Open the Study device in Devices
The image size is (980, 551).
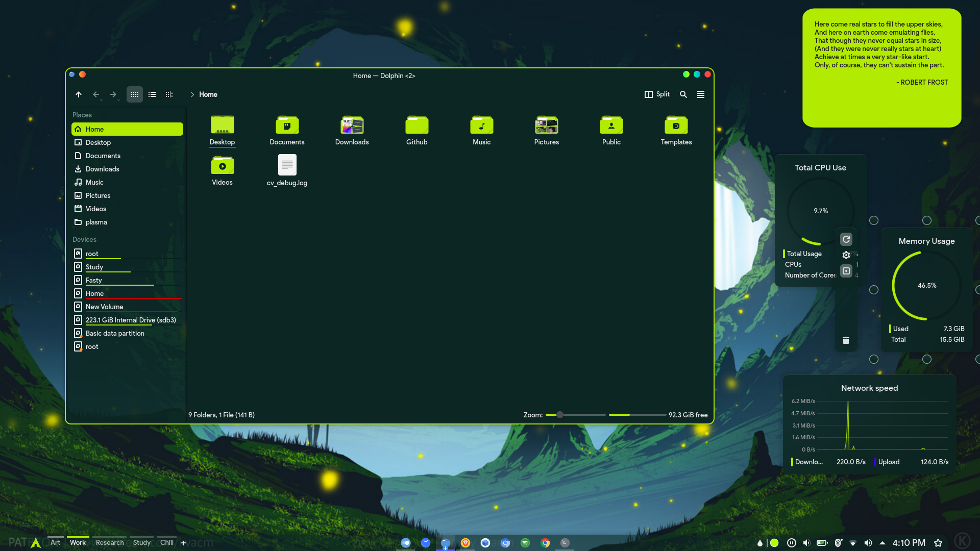point(127,267)
